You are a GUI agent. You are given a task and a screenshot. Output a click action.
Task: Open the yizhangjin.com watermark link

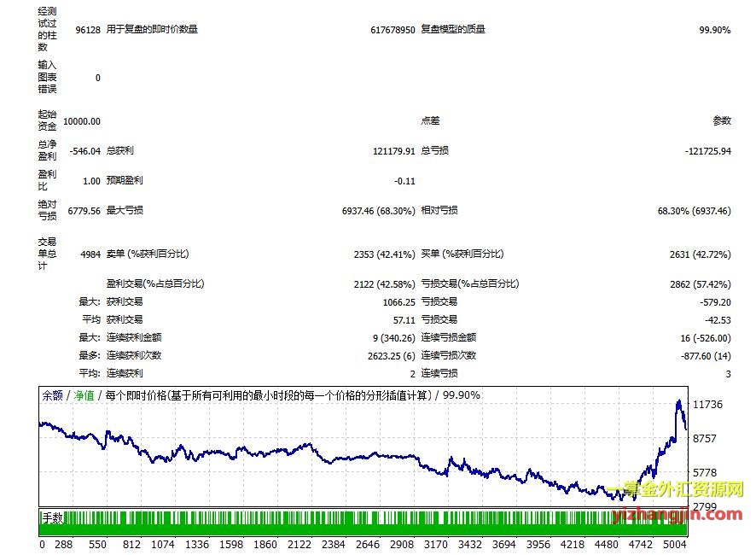[677, 513]
